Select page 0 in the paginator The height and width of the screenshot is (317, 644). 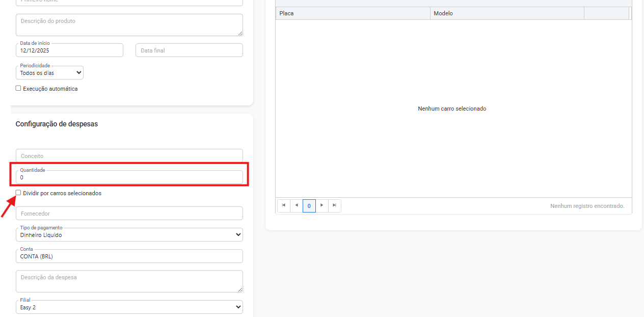coord(309,206)
